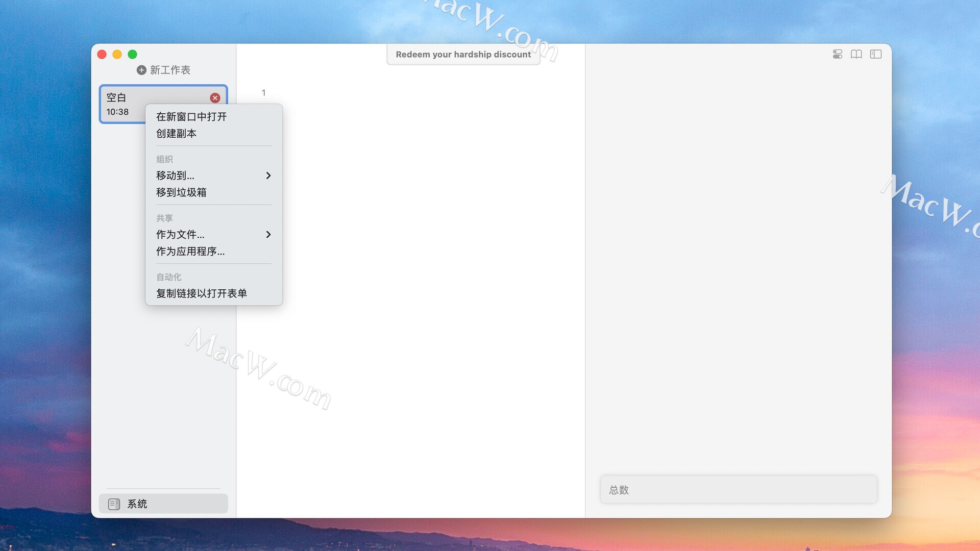This screenshot has width=980, height=551.
Task: Close the window with the red button
Action: pos(102,54)
